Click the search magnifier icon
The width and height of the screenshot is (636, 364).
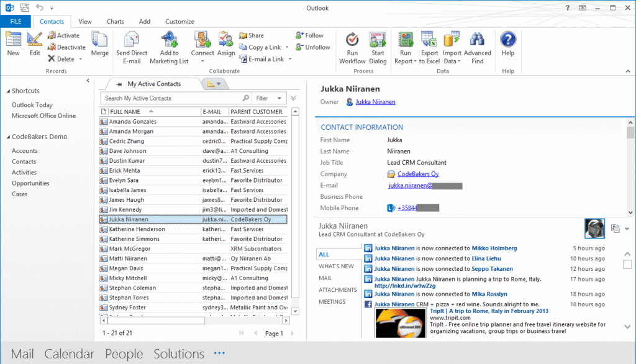[x=246, y=98]
